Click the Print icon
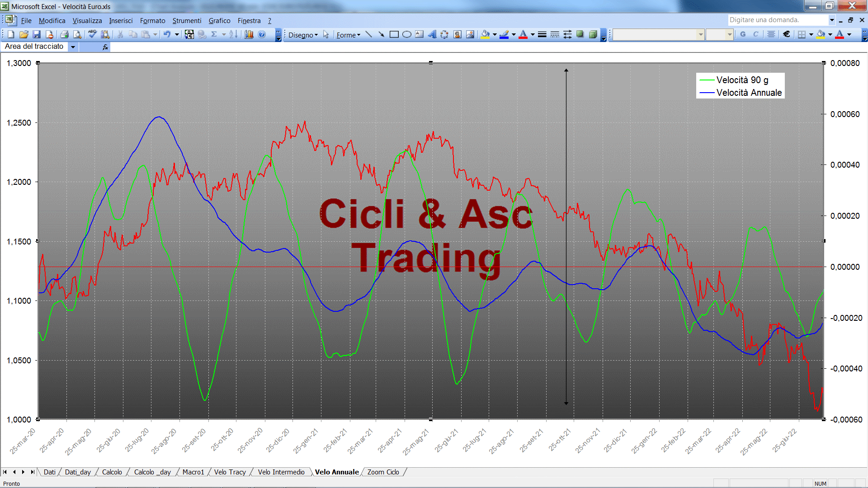868x488 pixels. pos(64,34)
